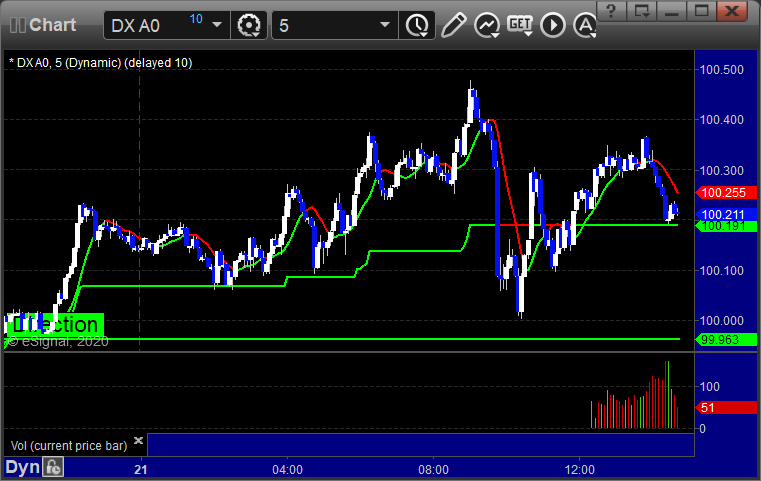Click the volume 51 red label
Image resolution: width=761 pixels, height=481 pixels.
[726, 408]
